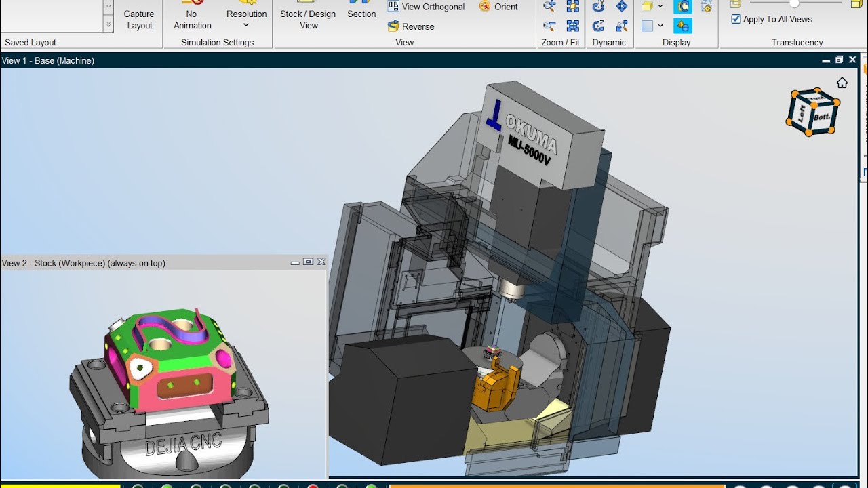Viewport: 868px width, 488px height.
Task: Click the Zoom In magnifier icon
Action: pos(550,7)
